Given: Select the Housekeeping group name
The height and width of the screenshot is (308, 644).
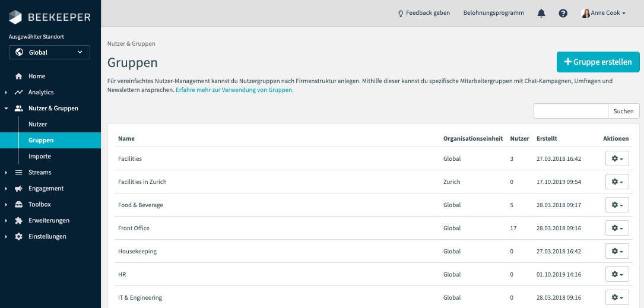Looking at the screenshot, I should click(137, 251).
